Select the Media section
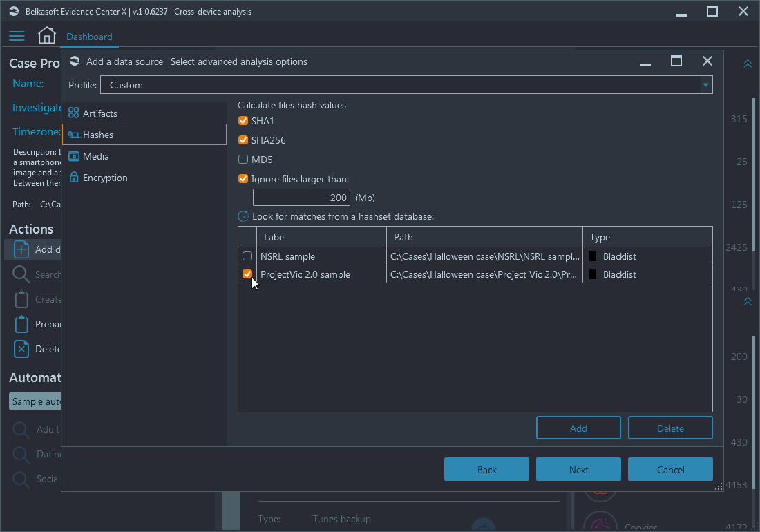The width and height of the screenshot is (760, 532). 144,156
